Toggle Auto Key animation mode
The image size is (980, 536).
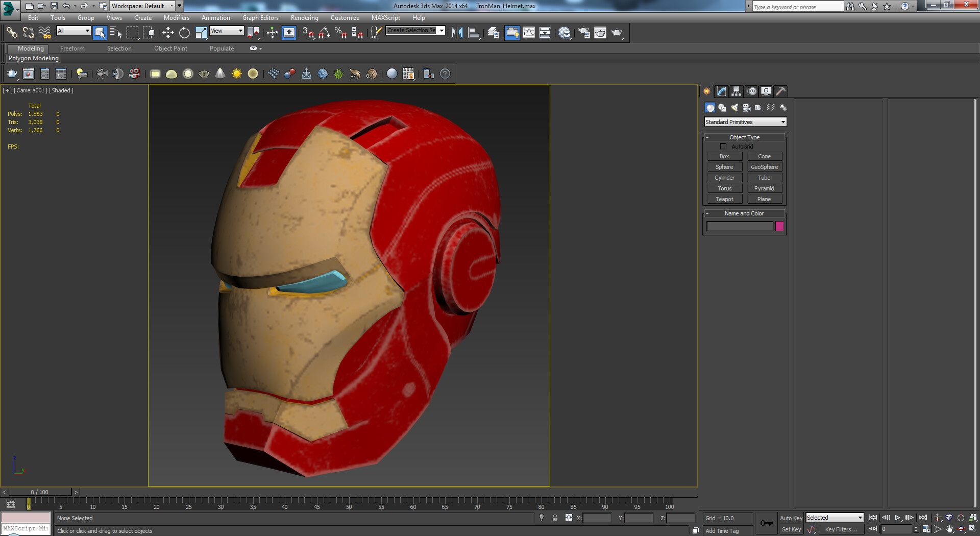[791, 518]
